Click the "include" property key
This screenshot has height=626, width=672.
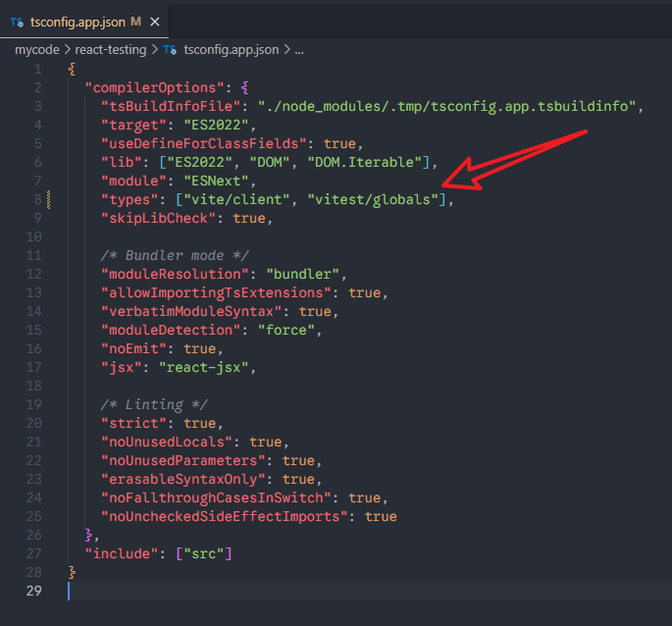pos(123,553)
